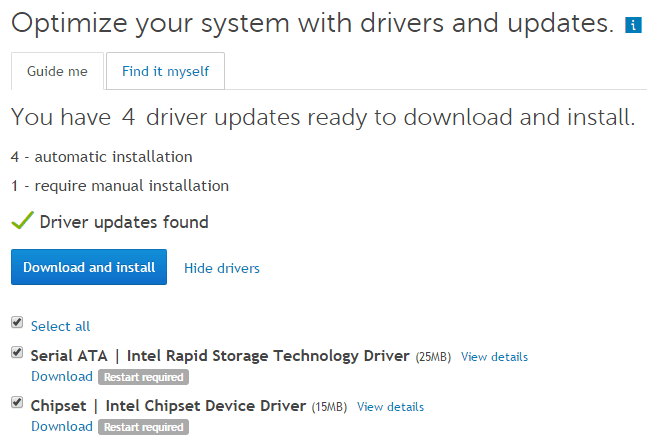
Task: Open the Find it myself tab
Action: click(x=165, y=71)
